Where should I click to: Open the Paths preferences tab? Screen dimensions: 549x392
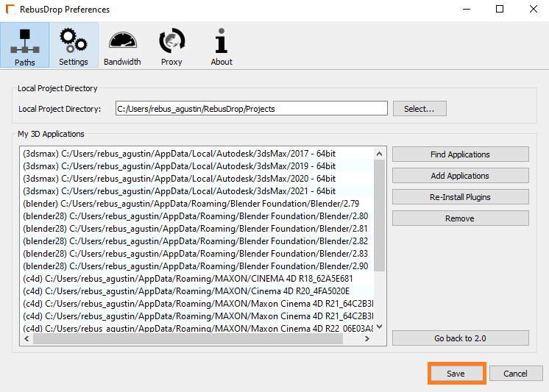(25, 45)
